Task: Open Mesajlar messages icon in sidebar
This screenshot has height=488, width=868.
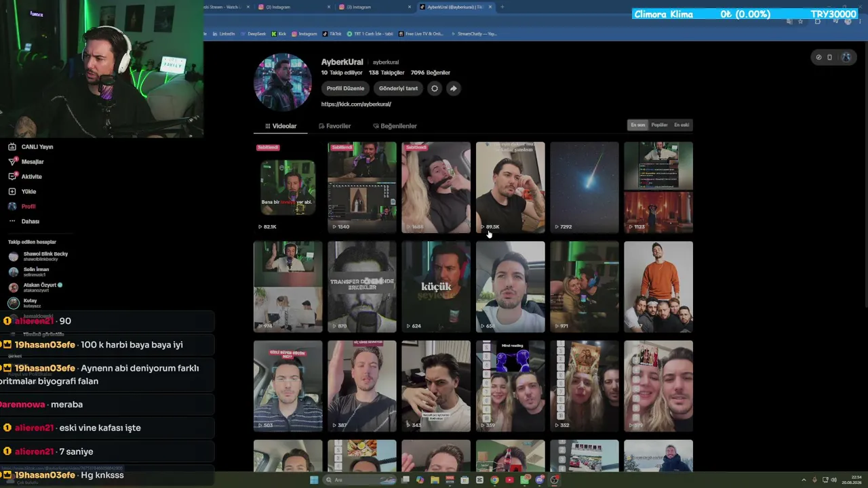Action: (12, 161)
